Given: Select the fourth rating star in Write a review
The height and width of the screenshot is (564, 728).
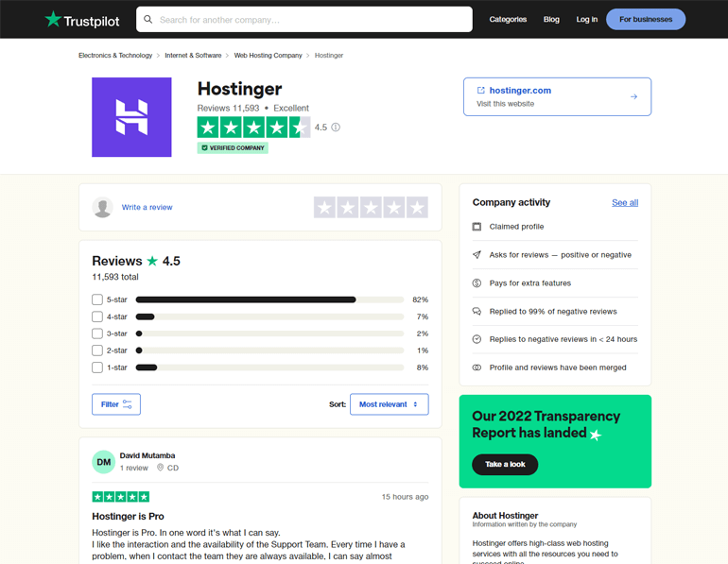Looking at the screenshot, I should click(x=394, y=207).
